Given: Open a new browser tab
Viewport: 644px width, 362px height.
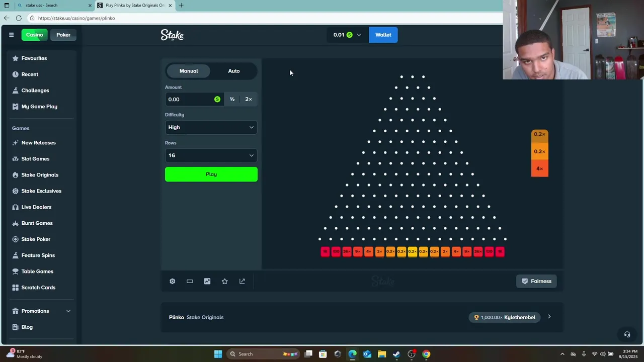Looking at the screenshot, I should [181, 5].
